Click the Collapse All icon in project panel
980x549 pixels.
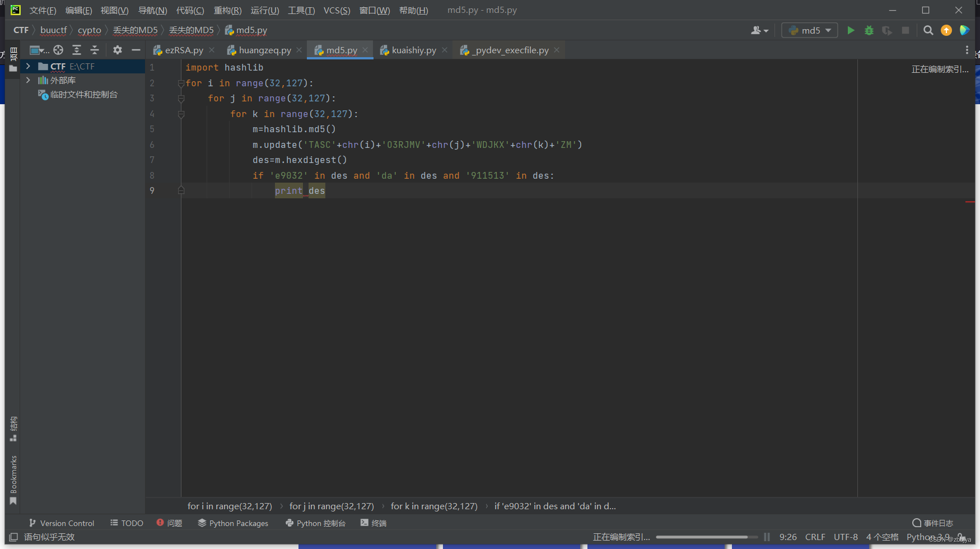pyautogui.click(x=95, y=50)
